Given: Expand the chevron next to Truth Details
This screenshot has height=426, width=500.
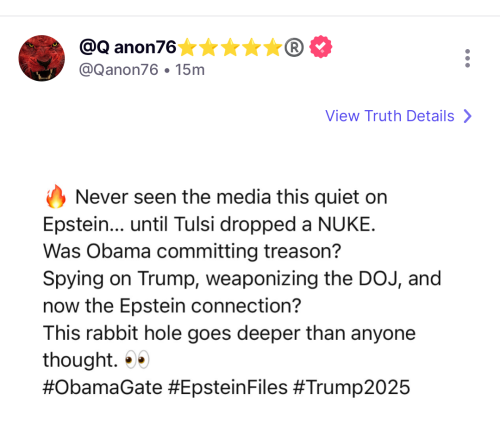Looking at the screenshot, I should tap(468, 116).
